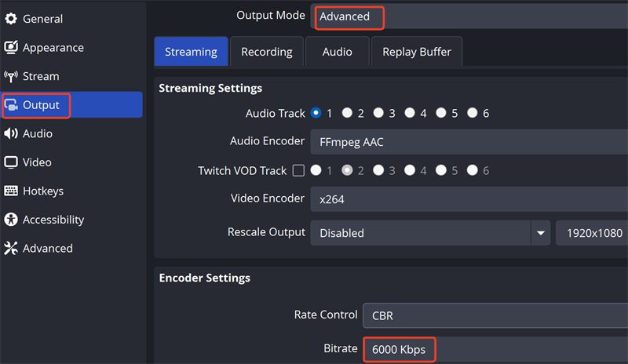Open the Video Encoder x264 selector

click(x=469, y=199)
